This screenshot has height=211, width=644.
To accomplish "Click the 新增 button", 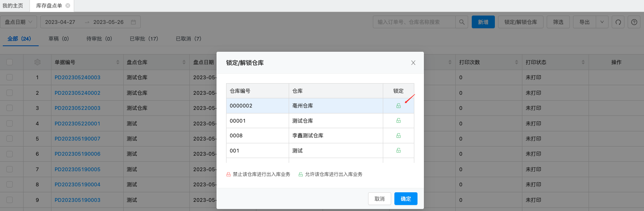I will pos(483,22).
